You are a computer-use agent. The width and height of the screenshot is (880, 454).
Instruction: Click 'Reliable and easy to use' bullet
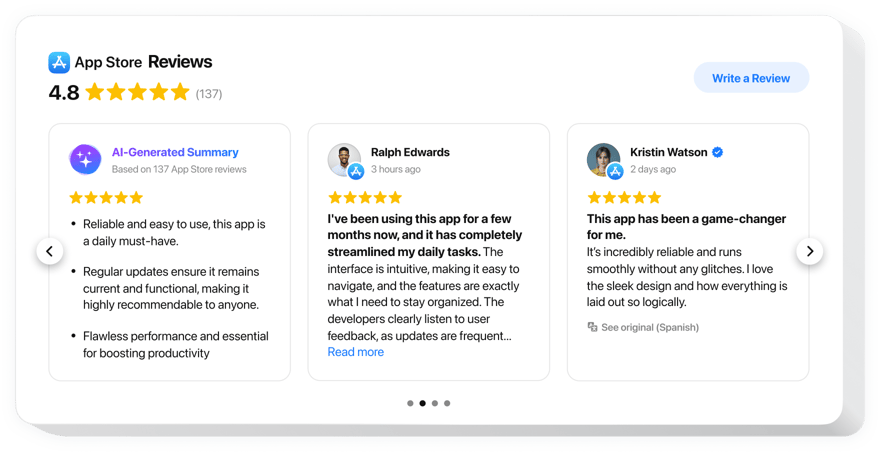coord(174,232)
